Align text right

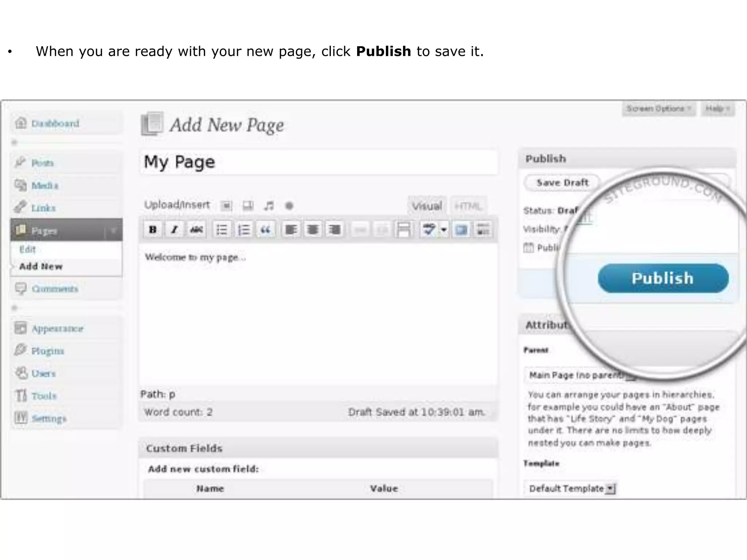pos(334,230)
